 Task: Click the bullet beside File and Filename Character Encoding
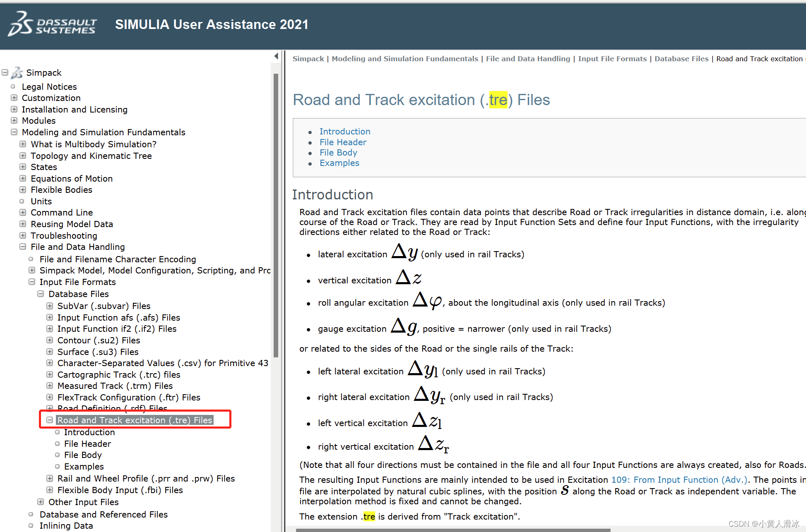tap(31, 259)
